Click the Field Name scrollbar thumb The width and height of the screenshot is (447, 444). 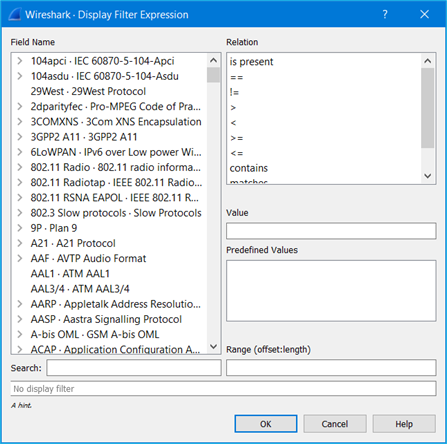[x=214, y=75]
